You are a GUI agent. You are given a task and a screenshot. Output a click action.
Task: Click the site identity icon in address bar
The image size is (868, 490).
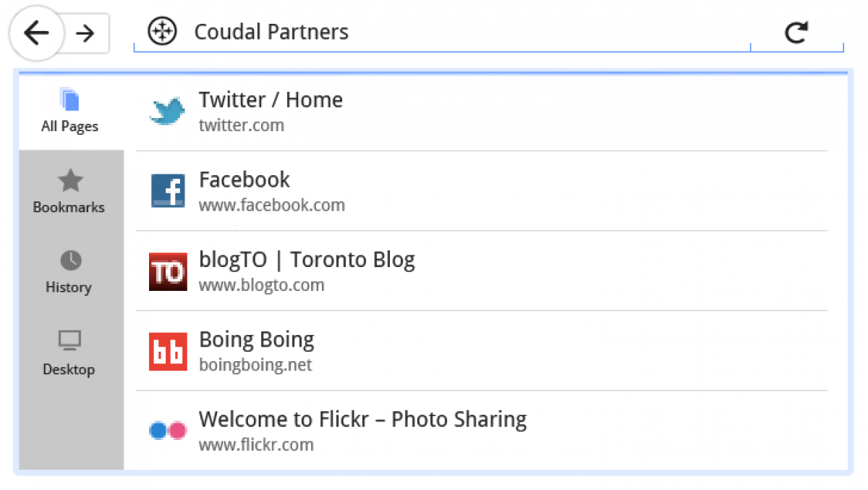click(162, 32)
